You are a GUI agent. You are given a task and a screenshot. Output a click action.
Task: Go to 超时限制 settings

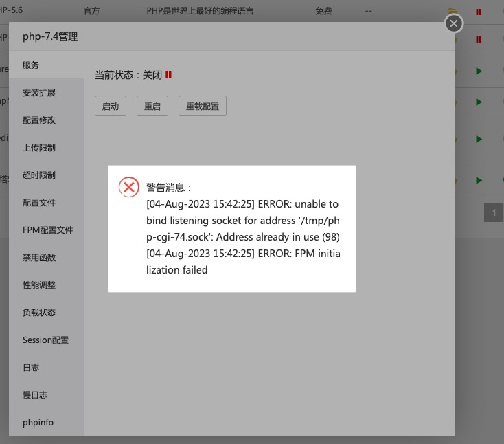pyautogui.click(x=47, y=175)
